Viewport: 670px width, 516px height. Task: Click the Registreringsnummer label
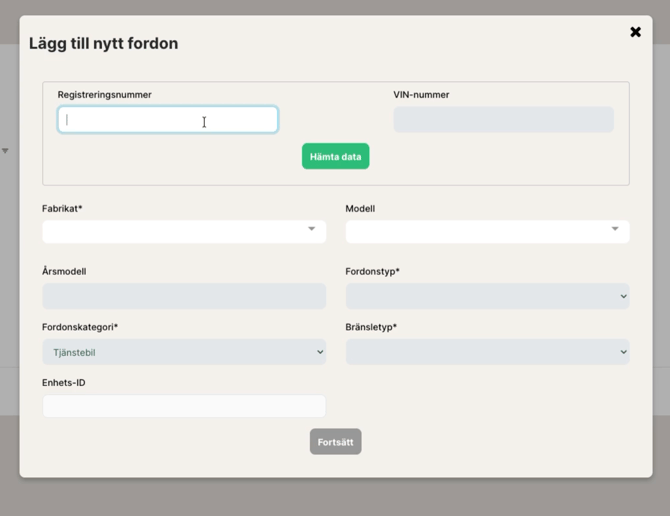(x=104, y=95)
